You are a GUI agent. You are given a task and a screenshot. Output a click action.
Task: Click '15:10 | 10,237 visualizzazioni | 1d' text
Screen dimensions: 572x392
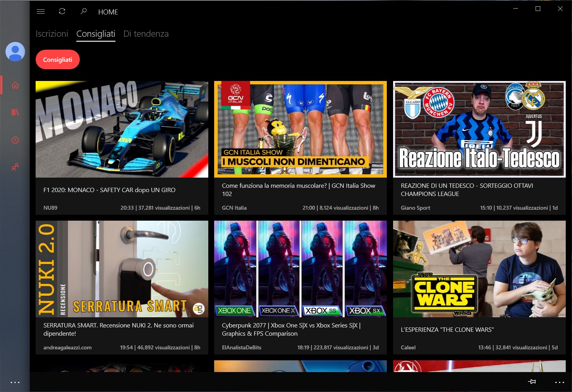pyautogui.click(x=519, y=208)
